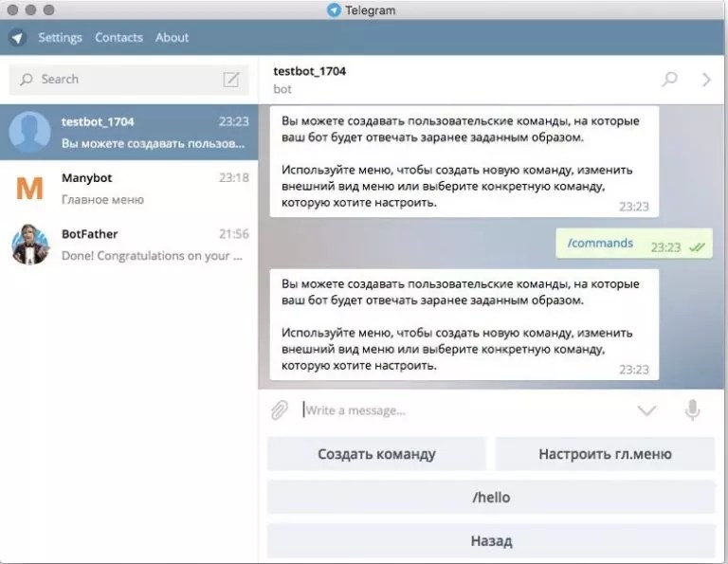Click the testbot_1704 avatar icon
The width and height of the screenshot is (728, 564).
point(30,133)
